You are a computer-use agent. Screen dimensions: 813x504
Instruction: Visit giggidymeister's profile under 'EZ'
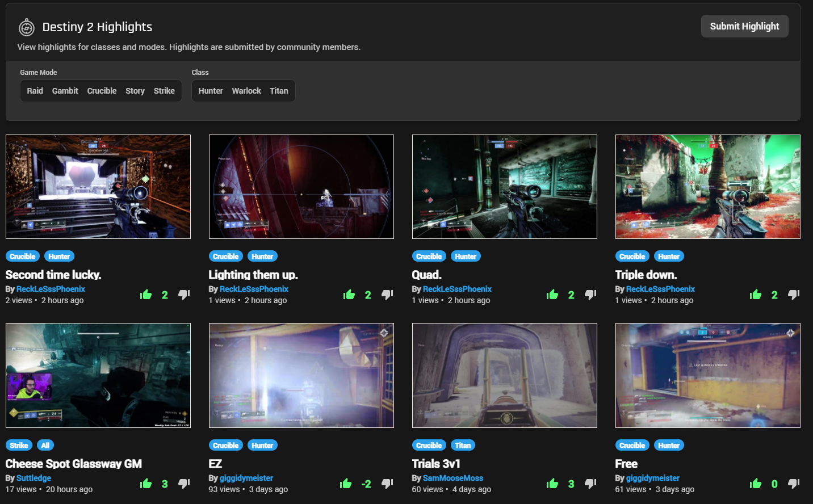coord(246,478)
